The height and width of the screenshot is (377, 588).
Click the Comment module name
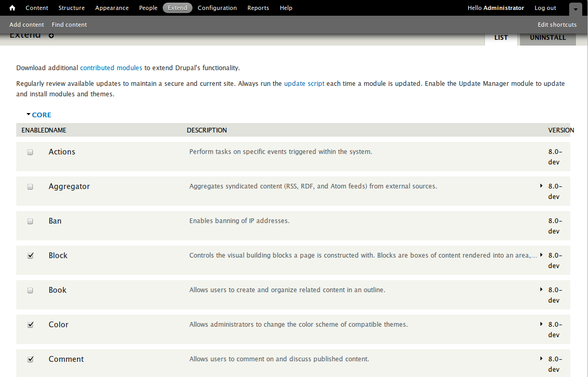(66, 359)
